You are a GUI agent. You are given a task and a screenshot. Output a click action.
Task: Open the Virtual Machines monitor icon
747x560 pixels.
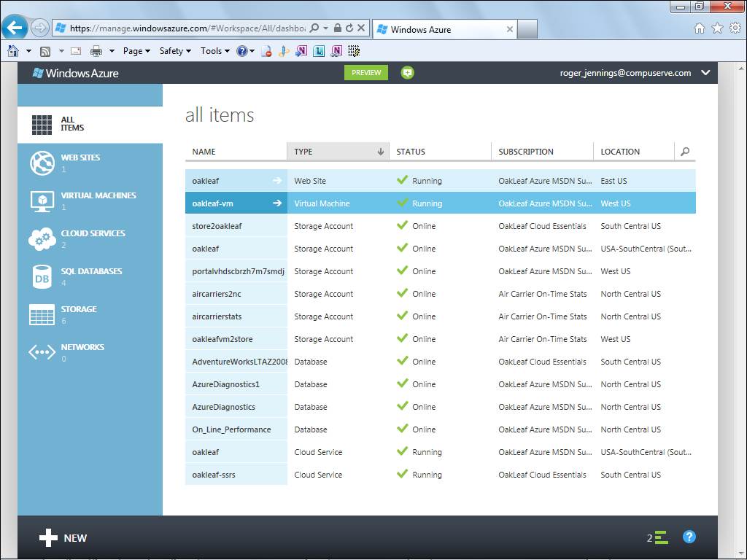tap(42, 201)
